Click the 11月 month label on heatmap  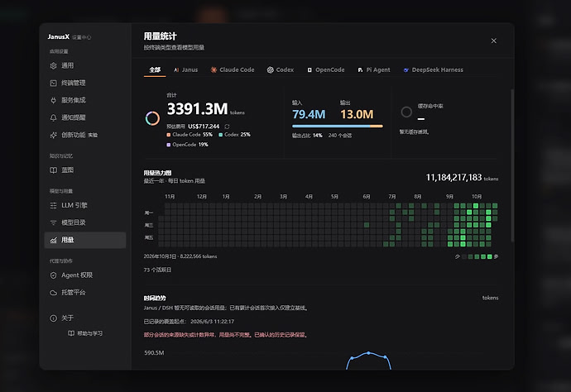pyautogui.click(x=170, y=197)
